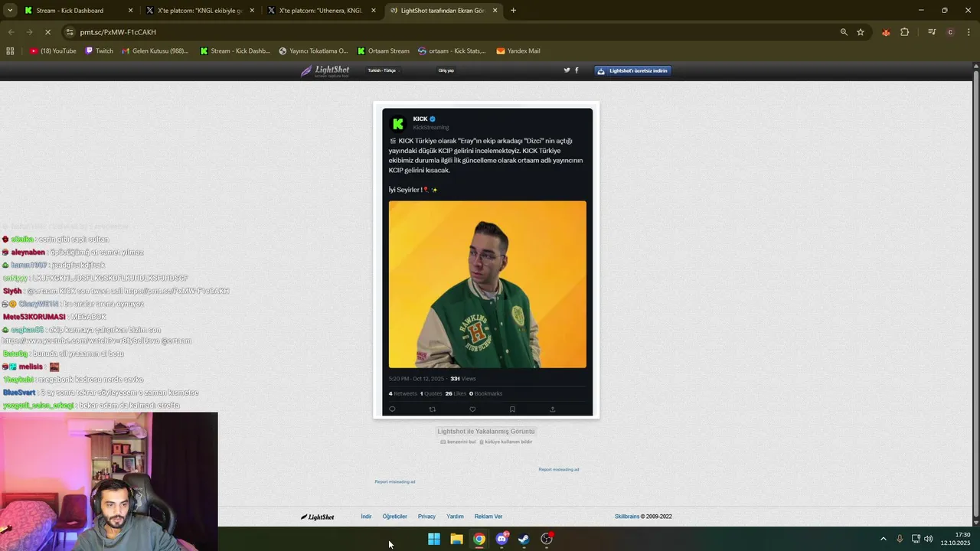Open the Extensions puzzle icon
The height and width of the screenshot is (551, 980).
tap(904, 32)
